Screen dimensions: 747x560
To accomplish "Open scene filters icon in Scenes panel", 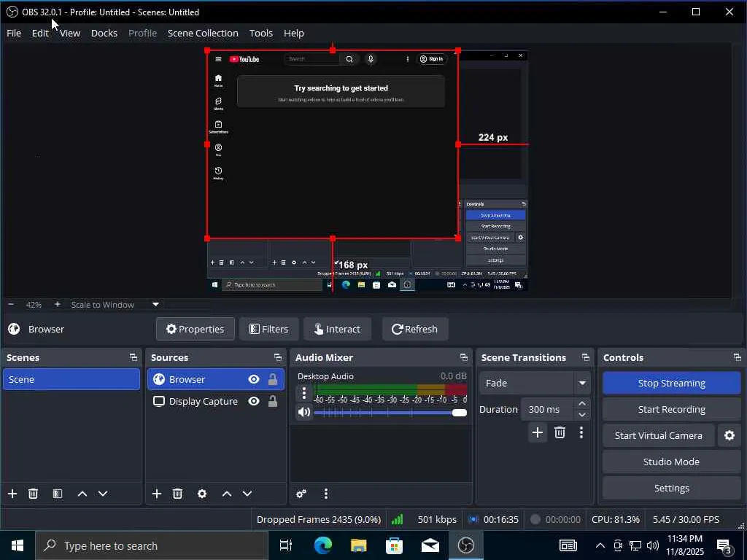I will [58, 494].
